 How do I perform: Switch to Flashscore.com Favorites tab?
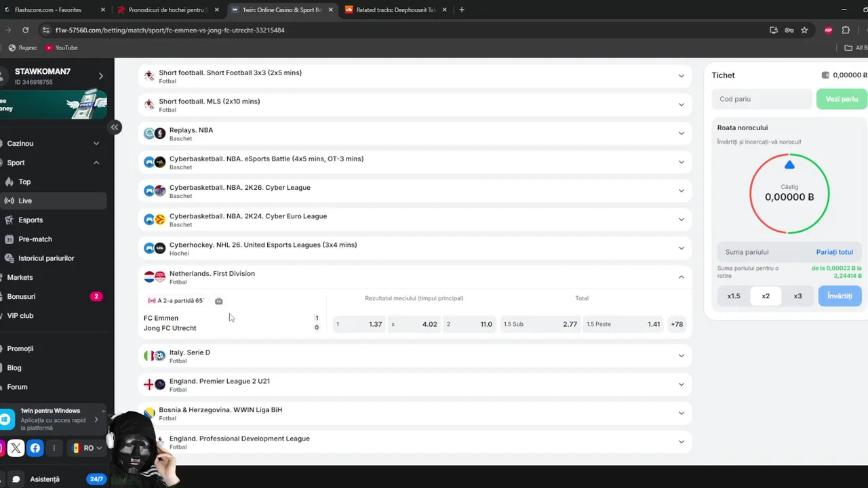[x=55, y=9]
